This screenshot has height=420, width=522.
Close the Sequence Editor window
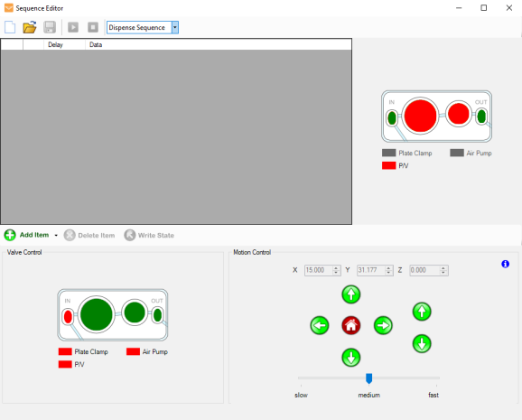pos(509,8)
